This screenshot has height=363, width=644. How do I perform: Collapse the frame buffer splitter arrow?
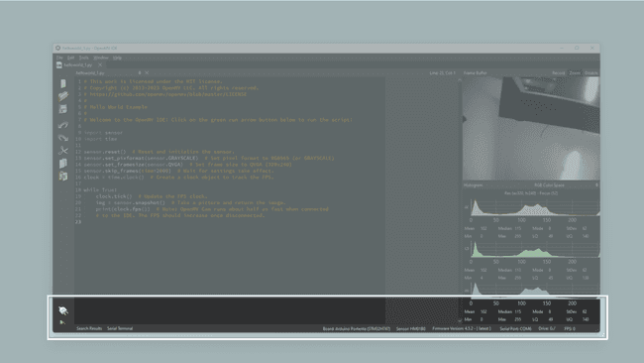[460, 80]
